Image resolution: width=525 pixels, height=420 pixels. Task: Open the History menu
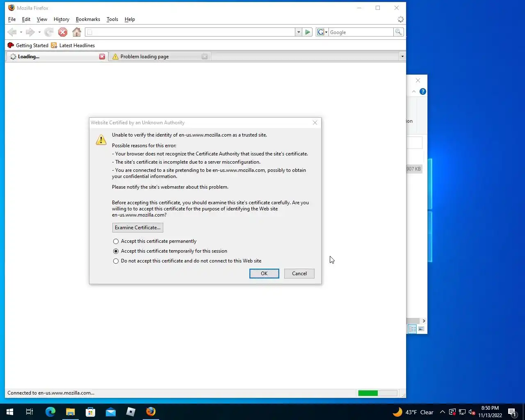pyautogui.click(x=62, y=19)
